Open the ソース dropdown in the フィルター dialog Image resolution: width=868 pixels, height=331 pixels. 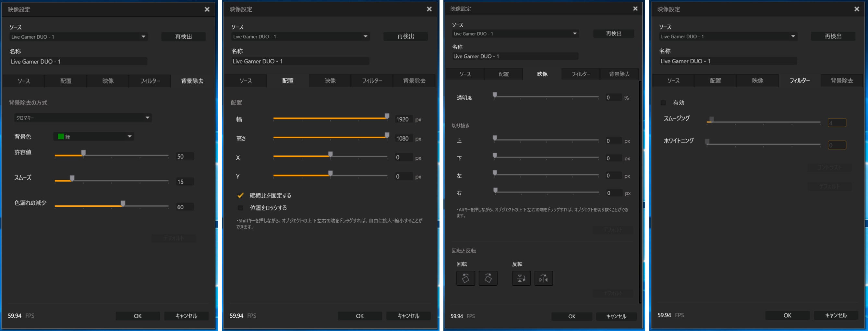728,36
